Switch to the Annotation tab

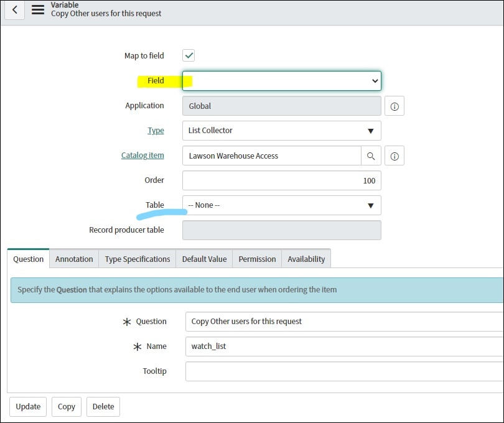74,259
